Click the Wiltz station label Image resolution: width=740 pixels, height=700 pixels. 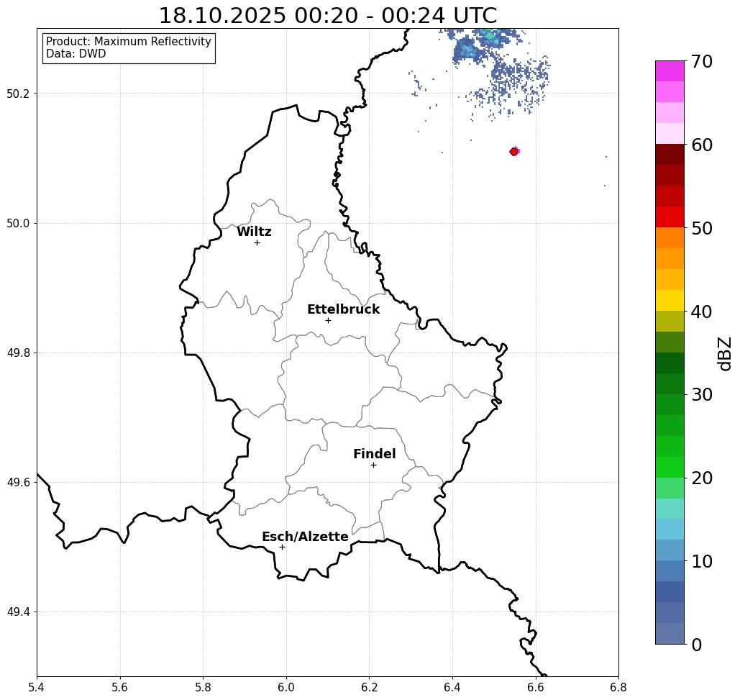tap(254, 232)
